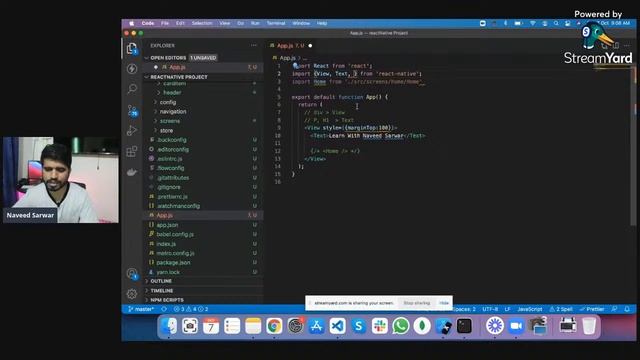This screenshot has height=360, width=640.
Task: Expand the config folder
Action: pos(168,102)
